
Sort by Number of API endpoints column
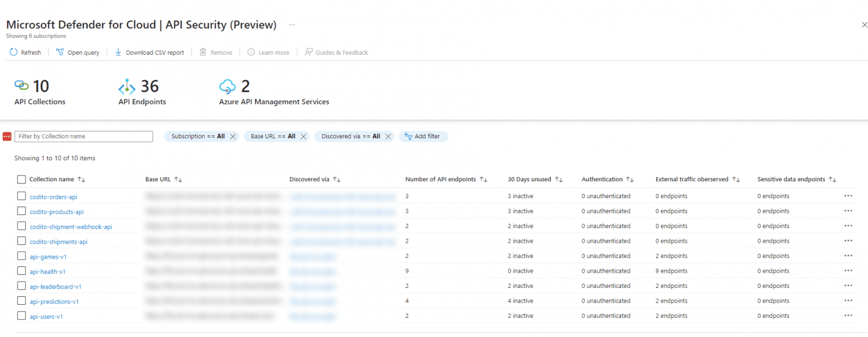click(x=484, y=179)
